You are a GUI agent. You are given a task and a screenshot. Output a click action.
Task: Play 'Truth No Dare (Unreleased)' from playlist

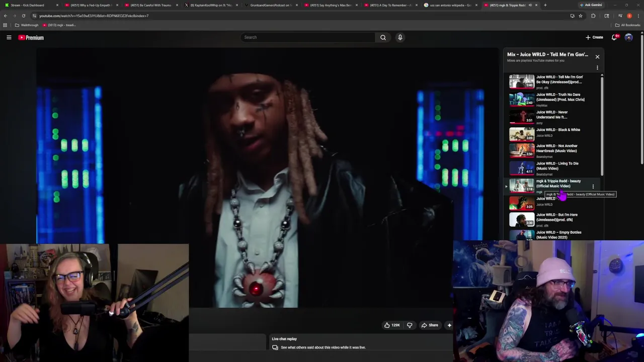tap(552, 100)
